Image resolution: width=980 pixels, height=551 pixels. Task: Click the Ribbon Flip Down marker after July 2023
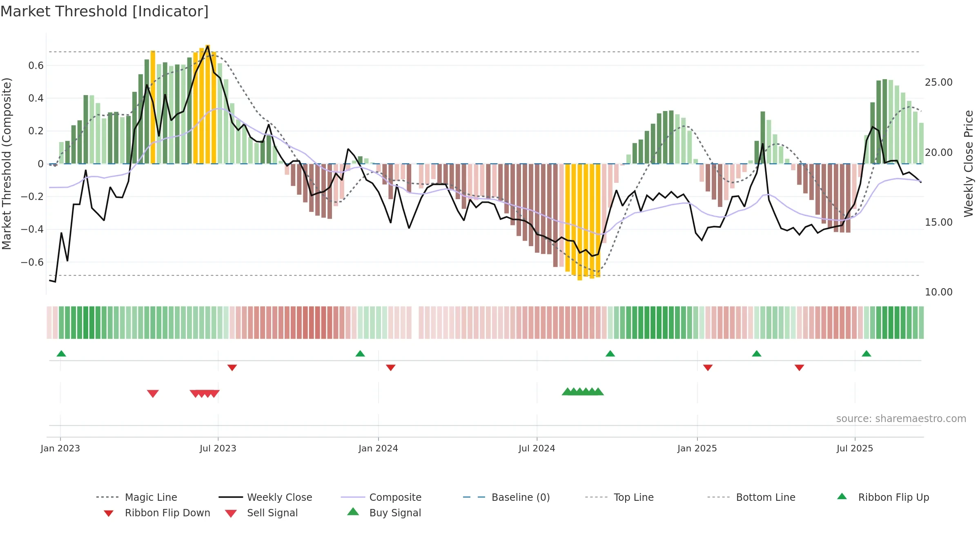pos(232,368)
